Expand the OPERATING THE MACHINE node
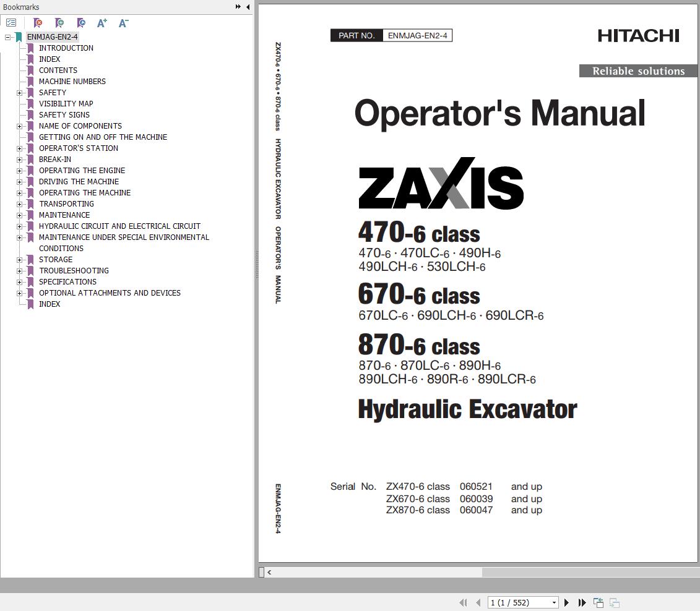This screenshot has width=700, height=611. (19, 193)
